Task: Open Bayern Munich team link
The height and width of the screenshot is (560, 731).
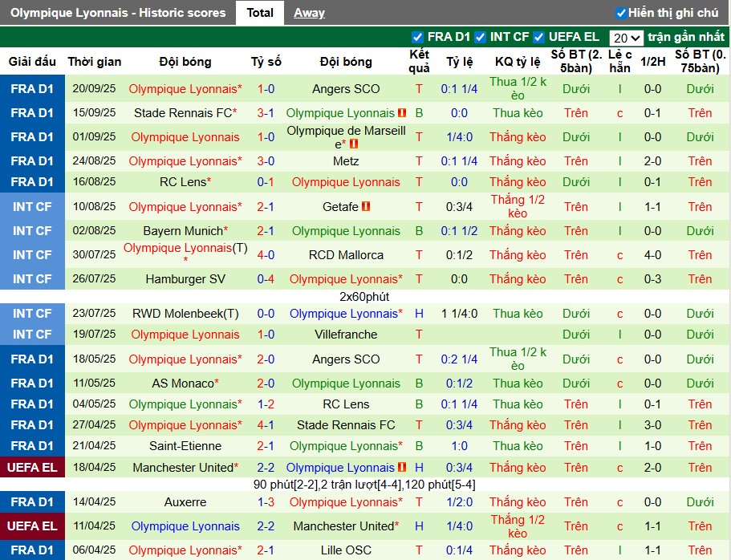Action: (183, 231)
